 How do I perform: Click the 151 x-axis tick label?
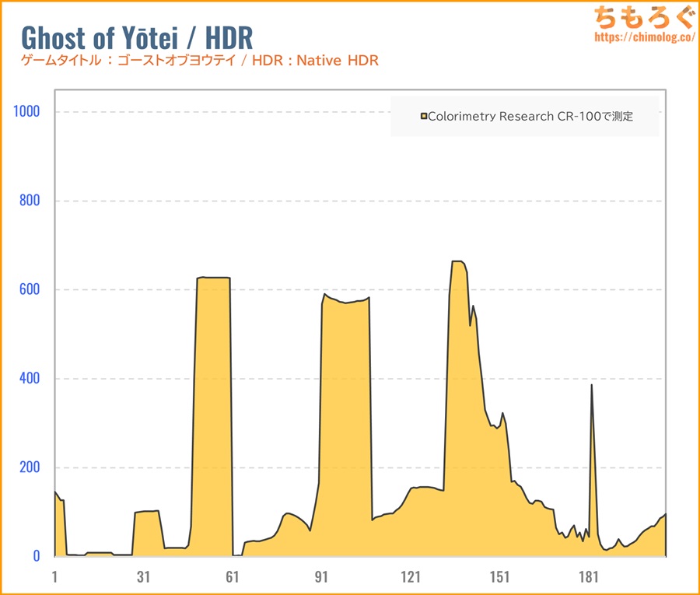(x=499, y=577)
